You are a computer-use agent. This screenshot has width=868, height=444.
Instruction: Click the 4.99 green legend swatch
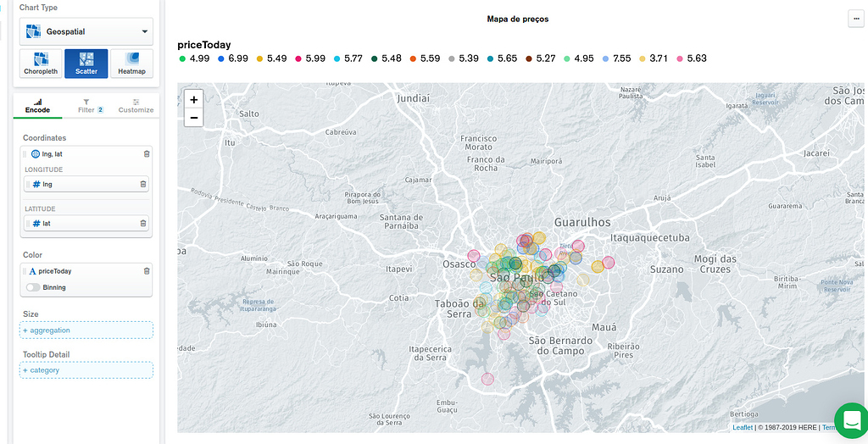tap(183, 58)
